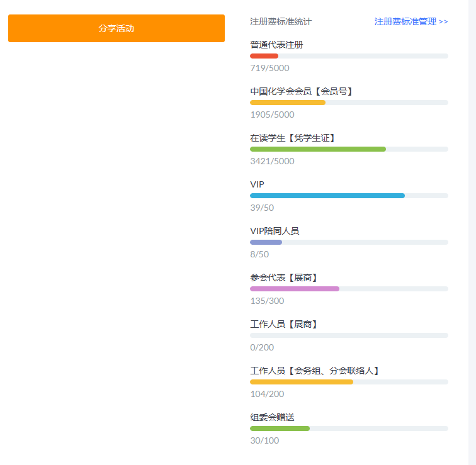Viewport: 476px width, 465px height.
Task: Click the 注册费标准统计 heading
Action: [281, 21]
